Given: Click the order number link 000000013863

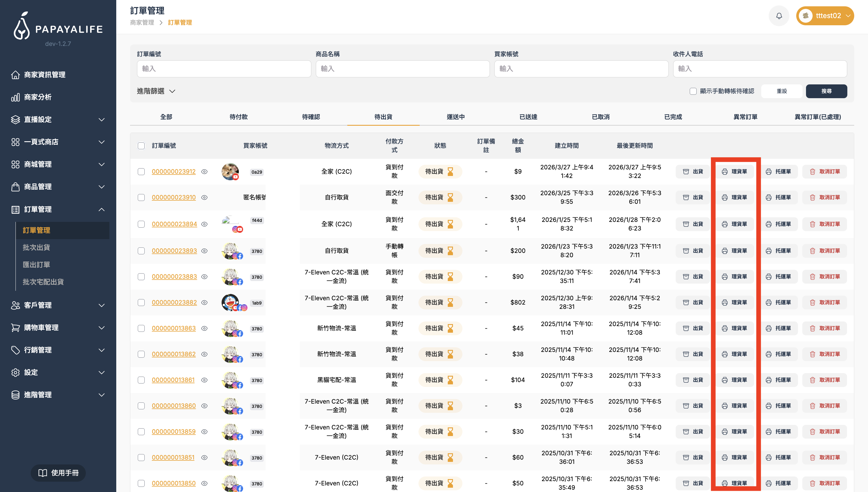Looking at the screenshot, I should click(174, 328).
